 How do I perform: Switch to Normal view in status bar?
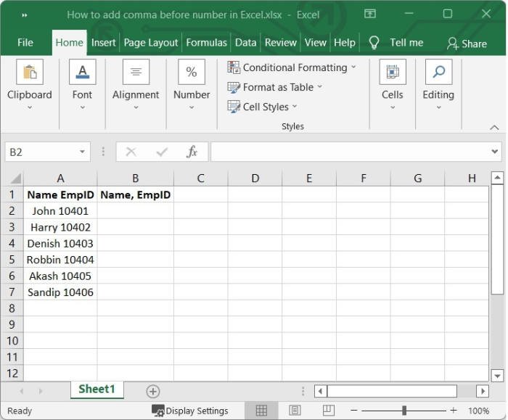pos(262,411)
